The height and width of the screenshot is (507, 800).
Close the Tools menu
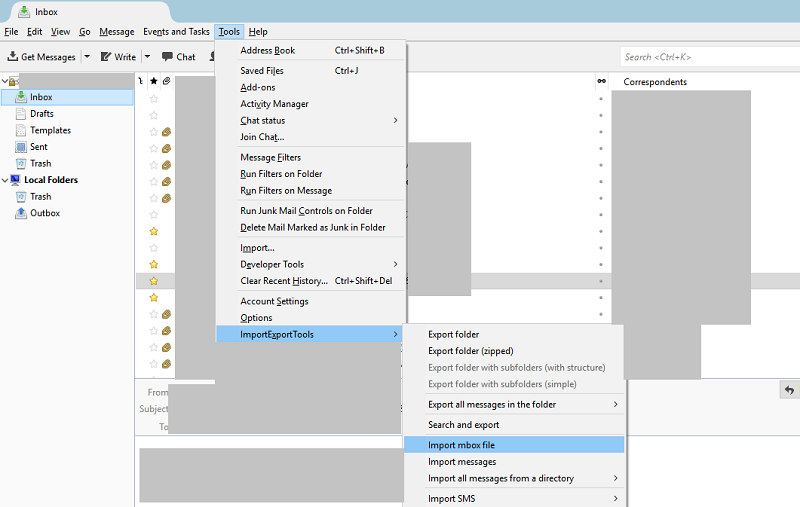pyautogui.click(x=229, y=32)
